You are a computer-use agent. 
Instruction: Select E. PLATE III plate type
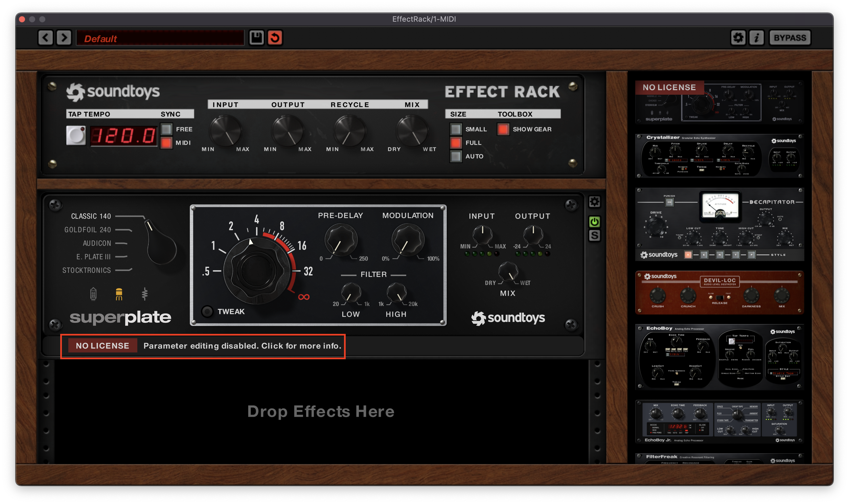(x=93, y=257)
